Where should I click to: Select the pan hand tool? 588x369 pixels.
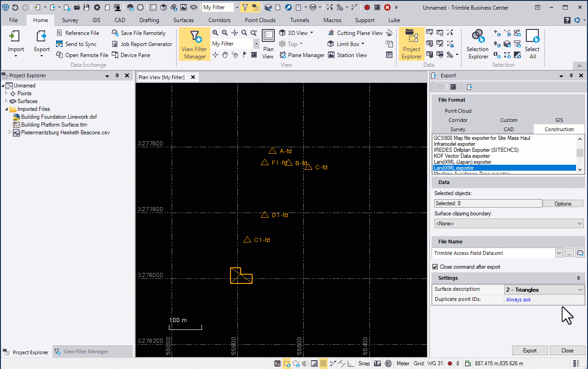(x=225, y=55)
